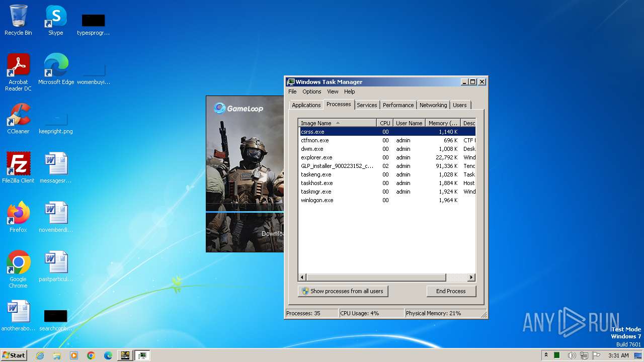
Task: Click the GameLoop logo in installer
Action: coord(238,108)
